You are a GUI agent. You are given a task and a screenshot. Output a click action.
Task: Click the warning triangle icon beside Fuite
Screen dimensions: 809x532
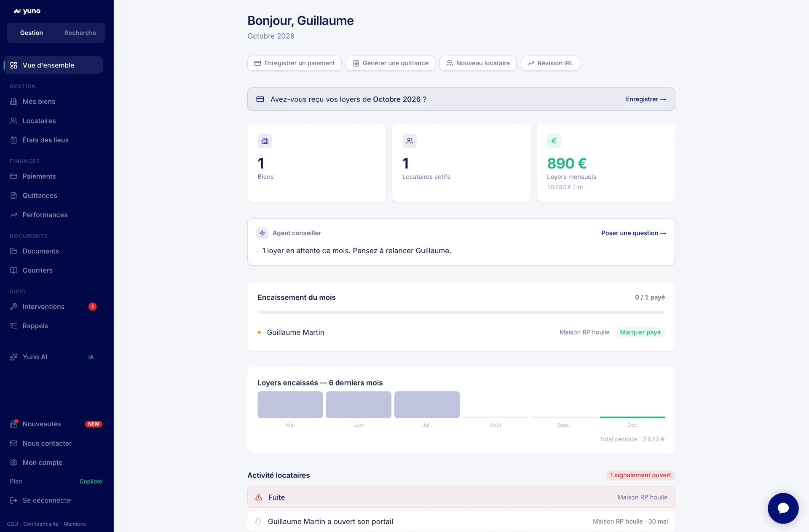tap(259, 497)
